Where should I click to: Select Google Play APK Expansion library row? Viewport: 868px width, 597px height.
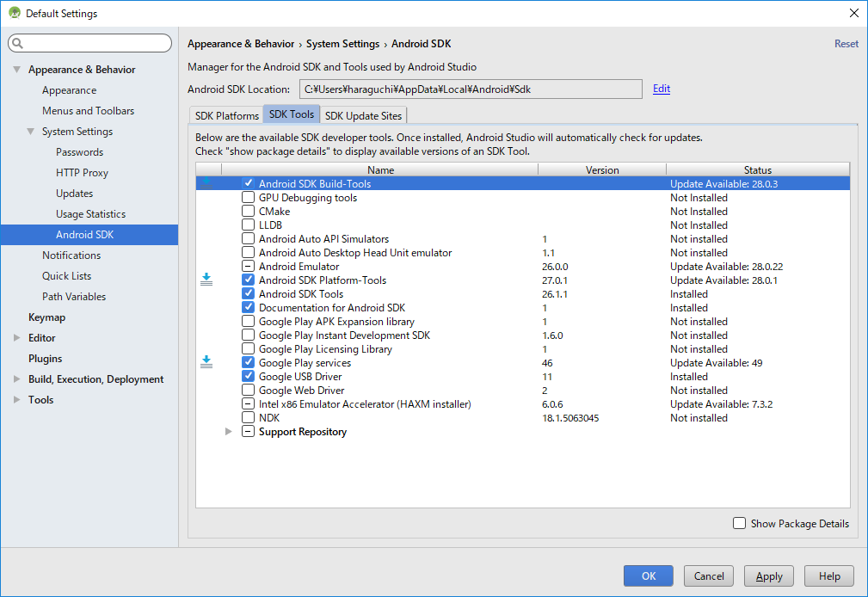522,321
